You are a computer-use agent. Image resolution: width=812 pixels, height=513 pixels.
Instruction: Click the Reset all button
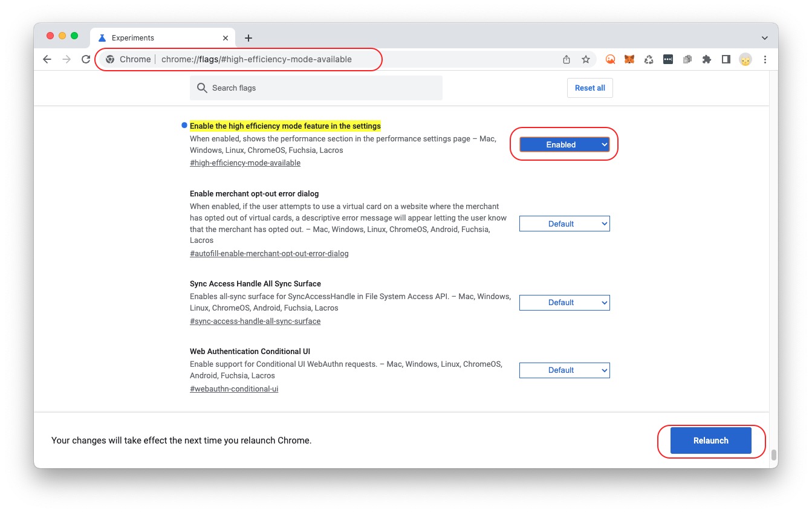(x=590, y=88)
